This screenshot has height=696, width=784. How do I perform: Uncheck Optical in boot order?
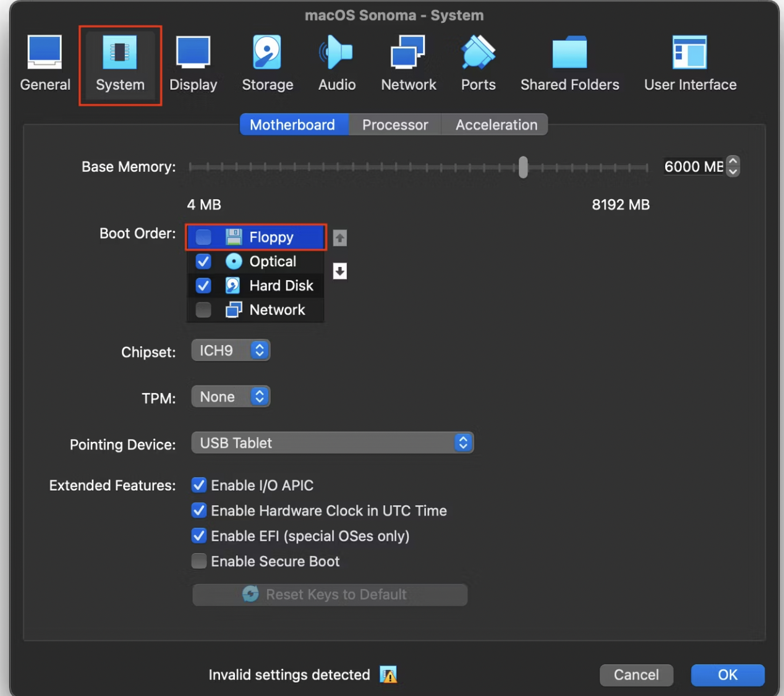pos(203,261)
